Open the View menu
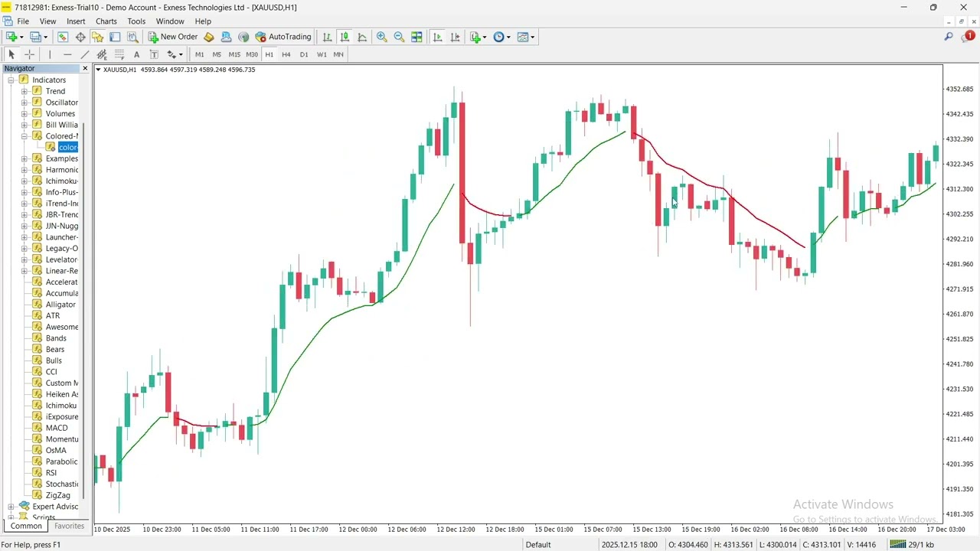Viewport: 980px width, 551px height. click(47, 21)
